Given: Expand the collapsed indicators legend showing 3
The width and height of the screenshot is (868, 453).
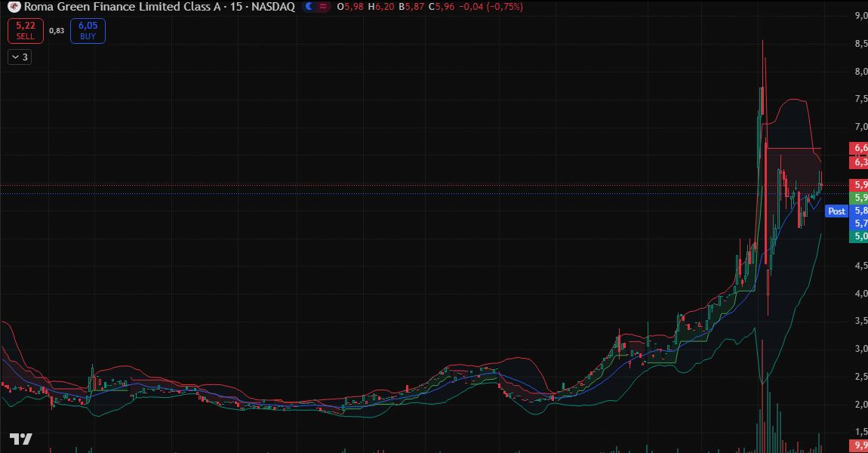Looking at the screenshot, I should [x=20, y=57].
